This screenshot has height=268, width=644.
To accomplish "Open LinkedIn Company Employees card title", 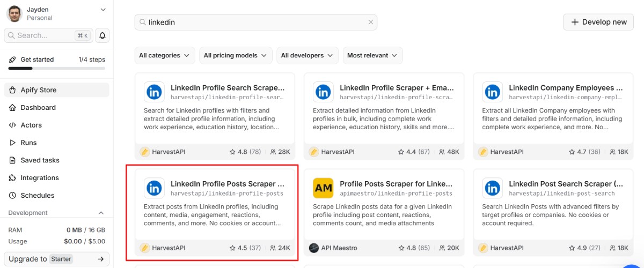I will pos(566,87).
